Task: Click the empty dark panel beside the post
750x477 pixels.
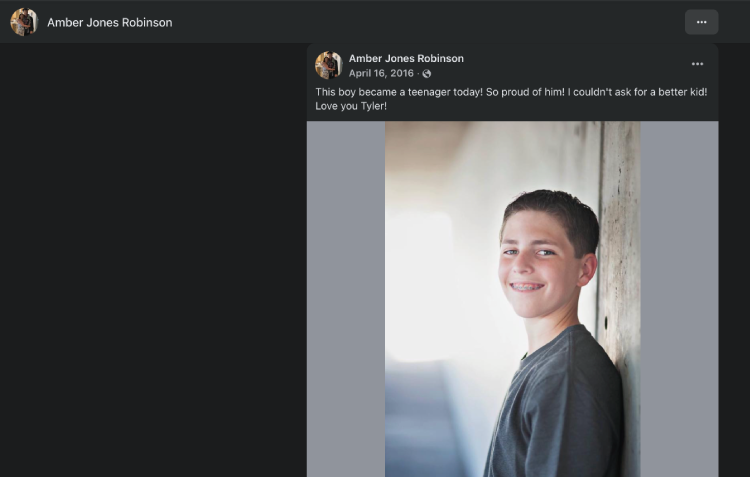Action: [x=153, y=260]
